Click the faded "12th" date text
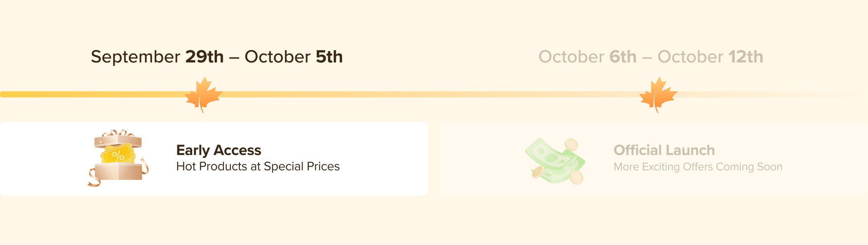The image size is (868, 245). pos(746,57)
